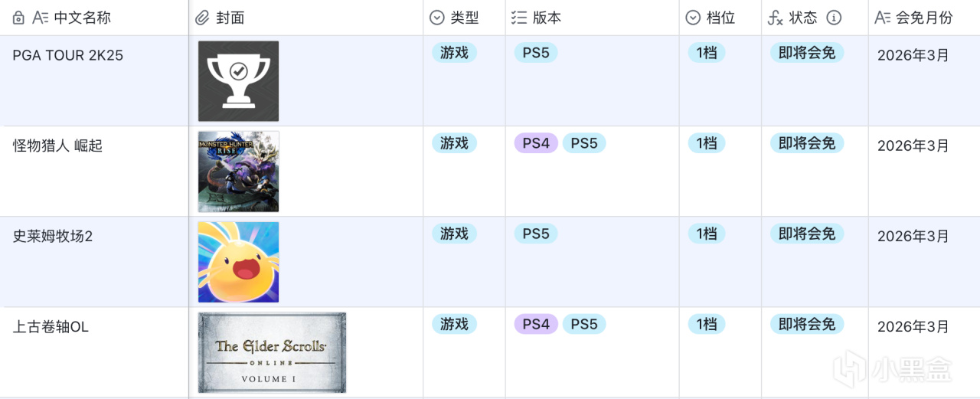Image resolution: width=980 pixels, height=399 pixels.
Task: Open The Elder Scrolls Online cover image
Action: pos(272,352)
